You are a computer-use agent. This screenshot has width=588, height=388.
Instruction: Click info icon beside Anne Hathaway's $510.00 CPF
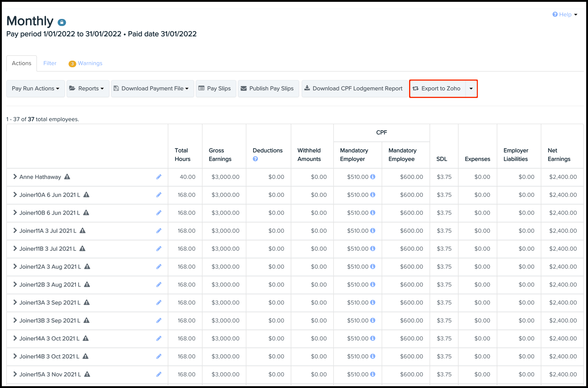(x=373, y=177)
